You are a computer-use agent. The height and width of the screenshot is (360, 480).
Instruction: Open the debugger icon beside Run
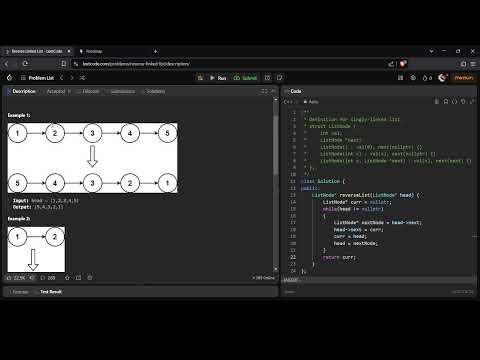click(x=200, y=78)
